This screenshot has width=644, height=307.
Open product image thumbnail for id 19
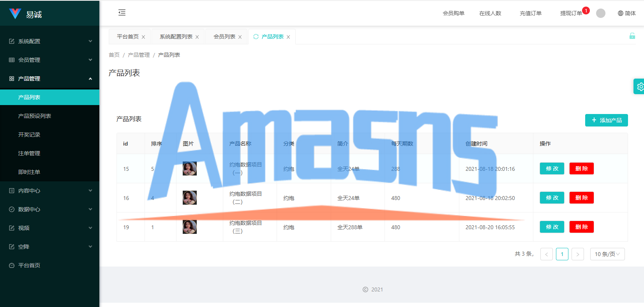190,227
